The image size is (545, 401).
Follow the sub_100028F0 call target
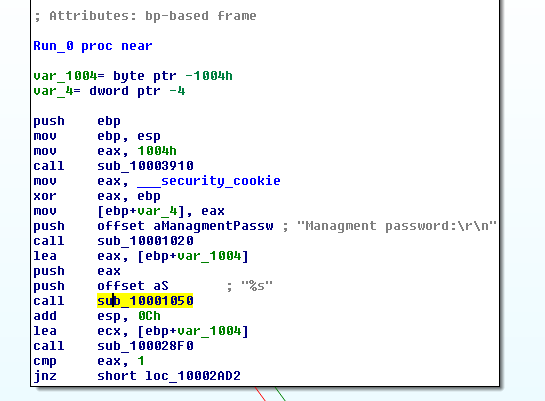tap(145, 346)
